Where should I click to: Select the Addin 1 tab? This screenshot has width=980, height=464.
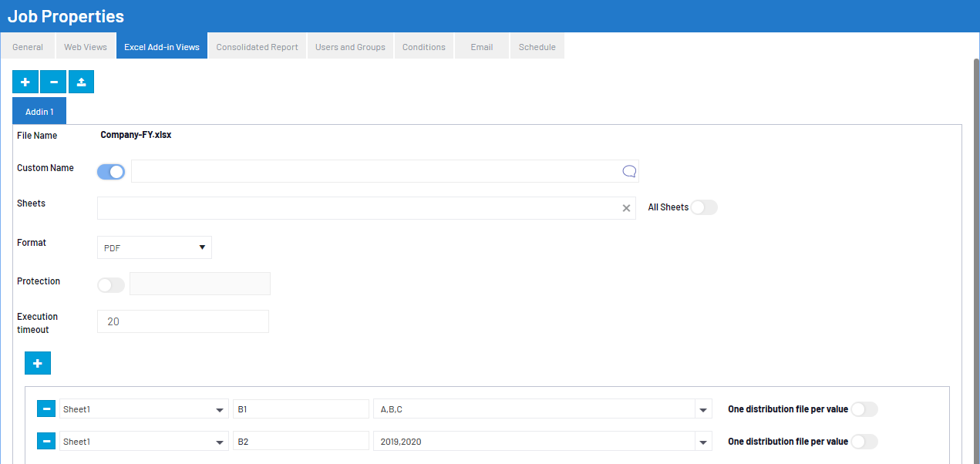coord(39,112)
